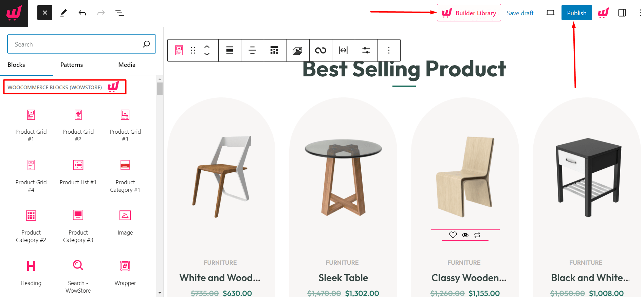This screenshot has width=644, height=297.
Task: Click the block type icon in block toolbar
Action: (179, 50)
